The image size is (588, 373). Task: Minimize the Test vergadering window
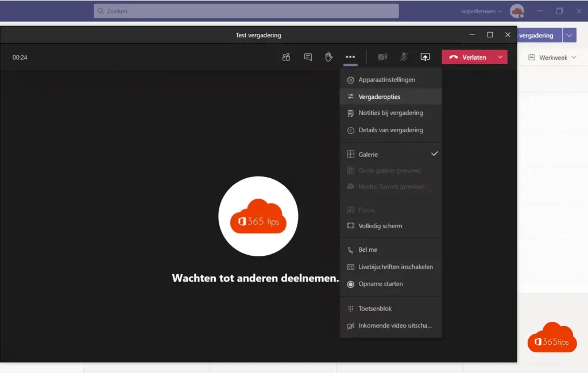pyautogui.click(x=472, y=34)
